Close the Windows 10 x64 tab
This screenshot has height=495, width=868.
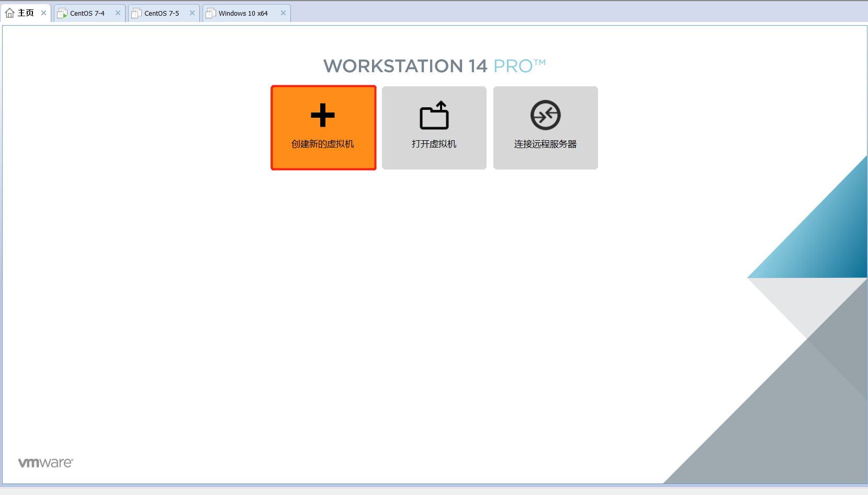pyautogui.click(x=283, y=13)
